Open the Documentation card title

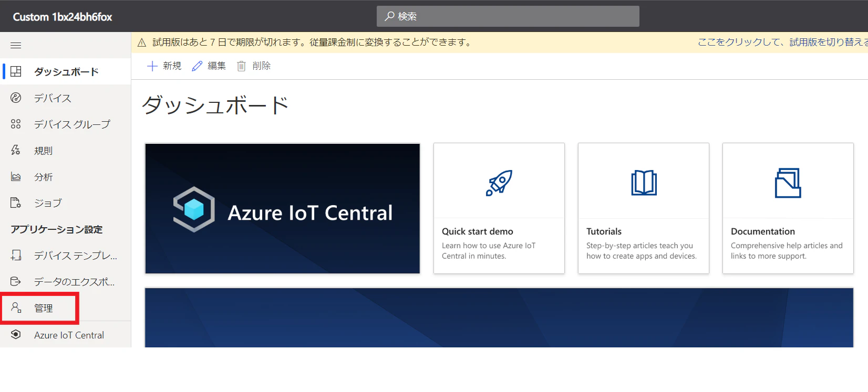(x=763, y=231)
